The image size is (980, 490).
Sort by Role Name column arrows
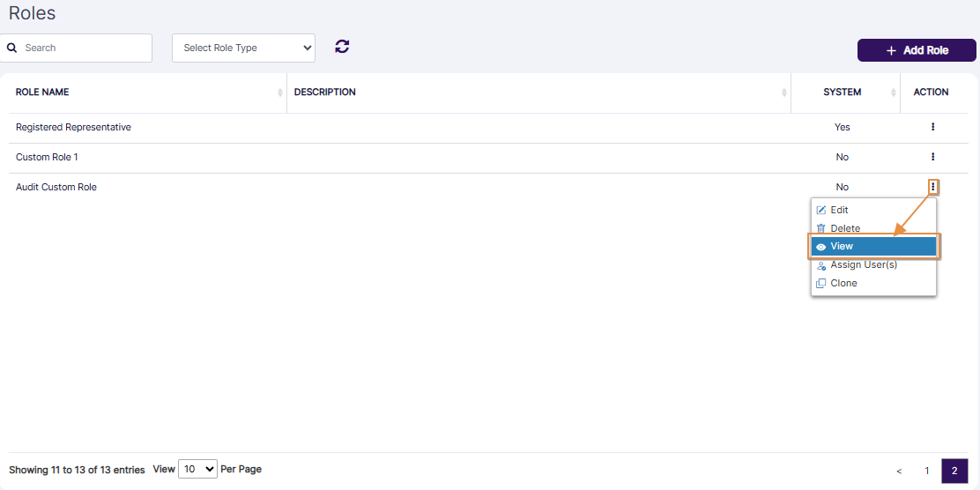[x=280, y=93]
